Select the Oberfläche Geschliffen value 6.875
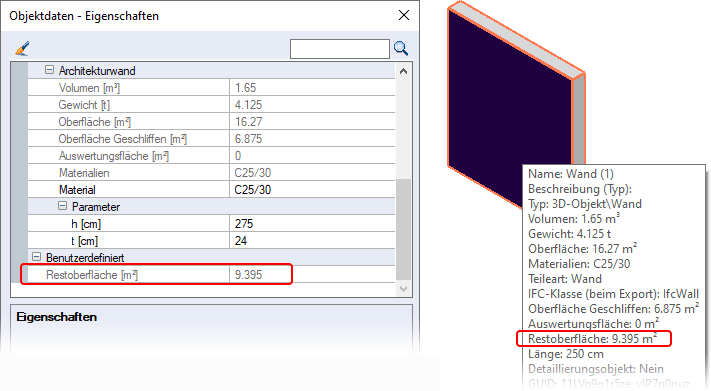Viewport: 711px width, 391px height. (248, 139)
